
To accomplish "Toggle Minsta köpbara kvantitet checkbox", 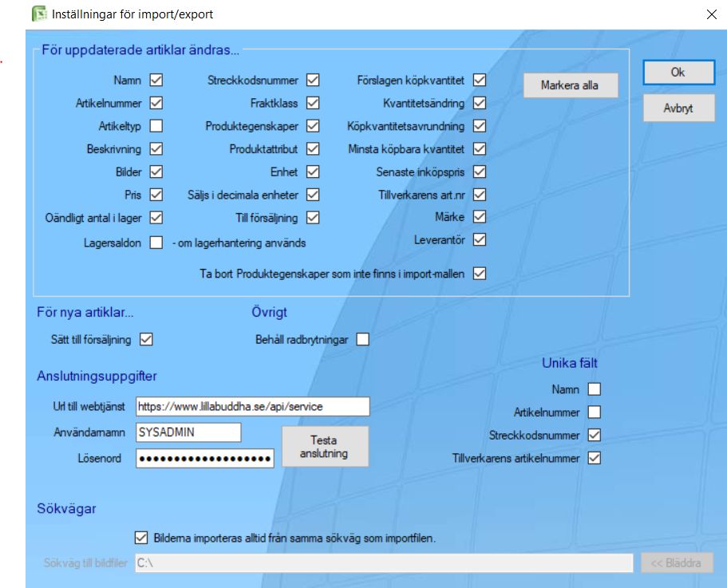I will coord(480,148).
